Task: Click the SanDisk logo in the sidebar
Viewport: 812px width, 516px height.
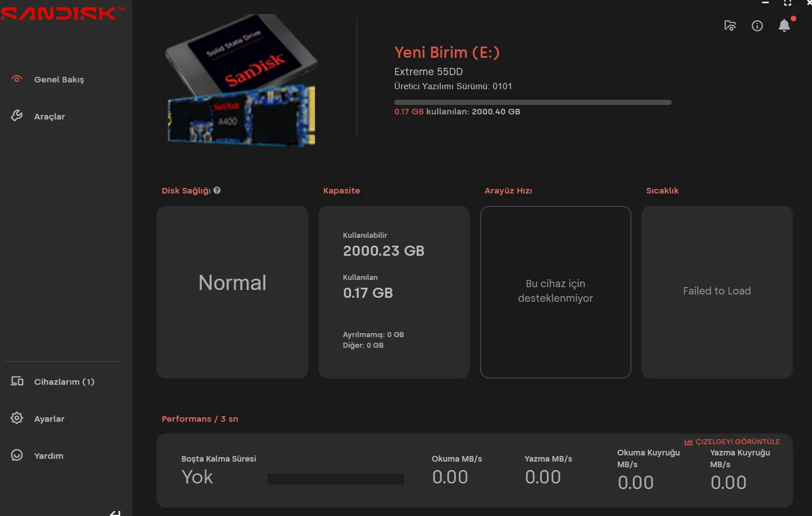Action: click(x=62, y=13)
